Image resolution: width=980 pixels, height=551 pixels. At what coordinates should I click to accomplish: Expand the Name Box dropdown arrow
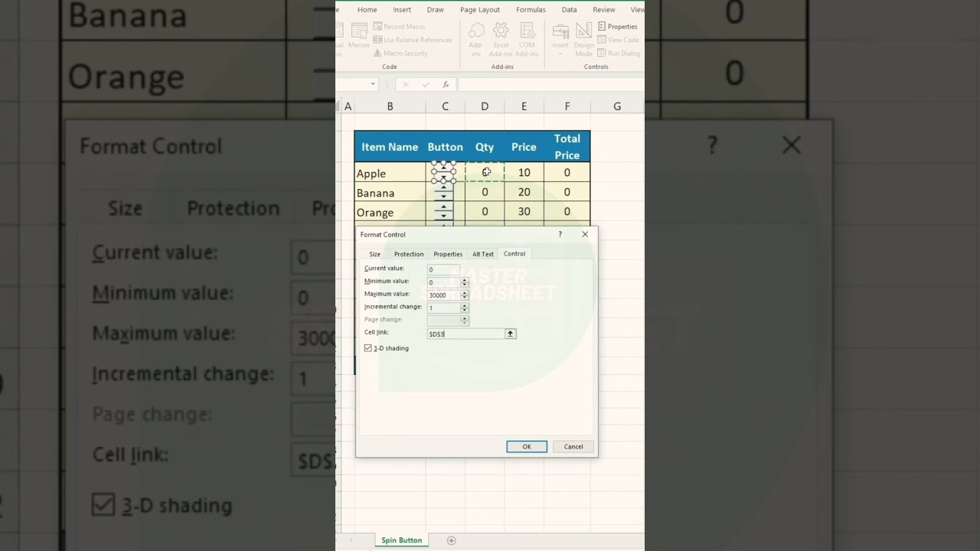click(x=373, y=84)
